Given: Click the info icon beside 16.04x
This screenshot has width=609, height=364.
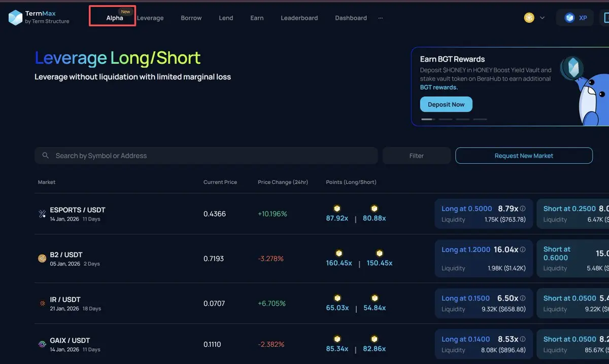Looking at the screenshot, I should [x=523, y=249].
